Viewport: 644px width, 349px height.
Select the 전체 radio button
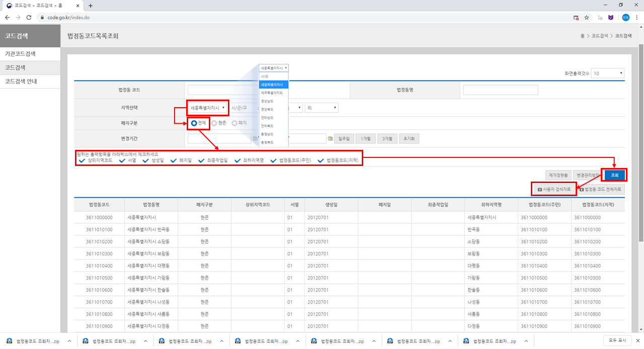pos(194,123)
